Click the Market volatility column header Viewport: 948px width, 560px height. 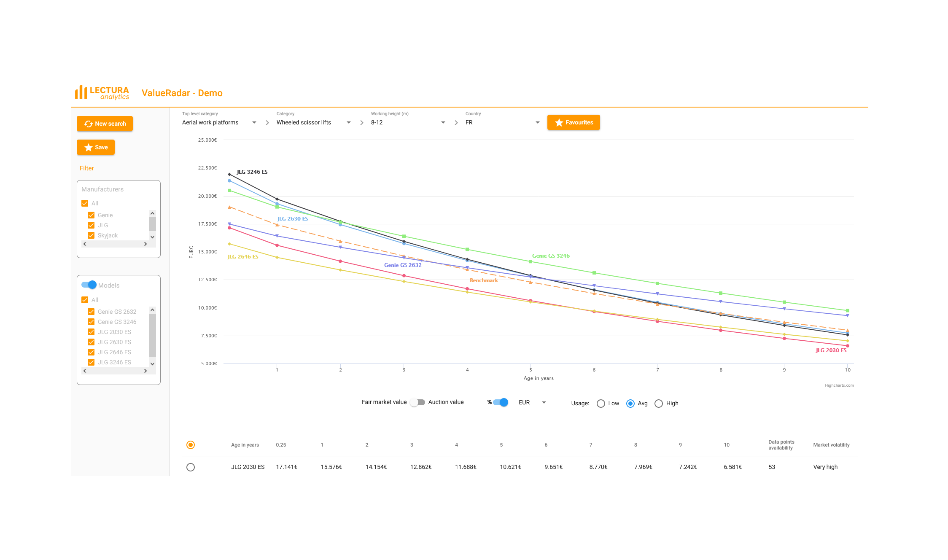tap(831, 445)
